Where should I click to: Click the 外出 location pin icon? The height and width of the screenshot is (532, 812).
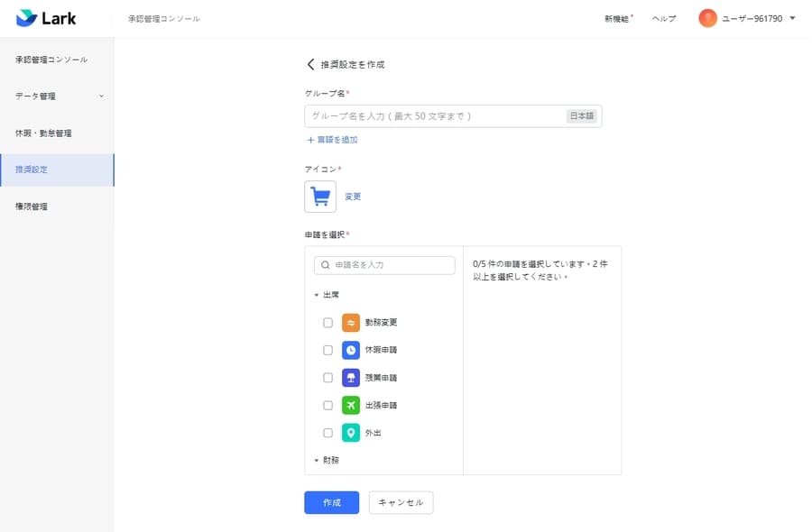click(x=350, y=433)
